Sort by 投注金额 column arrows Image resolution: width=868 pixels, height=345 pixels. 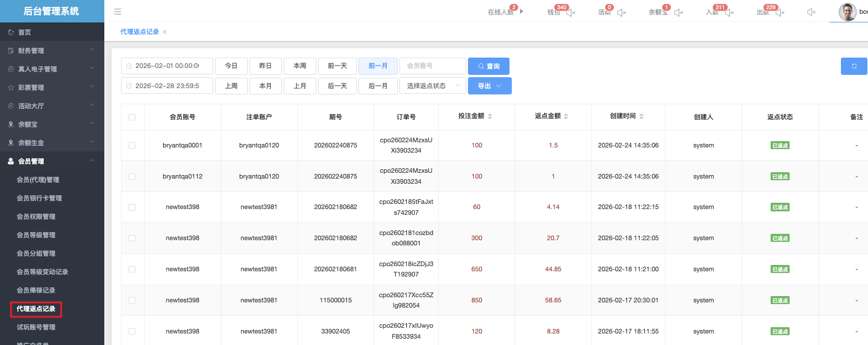(x=490, y=116)
